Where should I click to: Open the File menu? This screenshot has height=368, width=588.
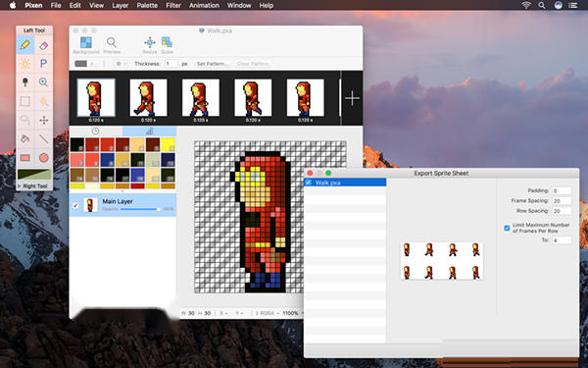(x=56, y=5)
